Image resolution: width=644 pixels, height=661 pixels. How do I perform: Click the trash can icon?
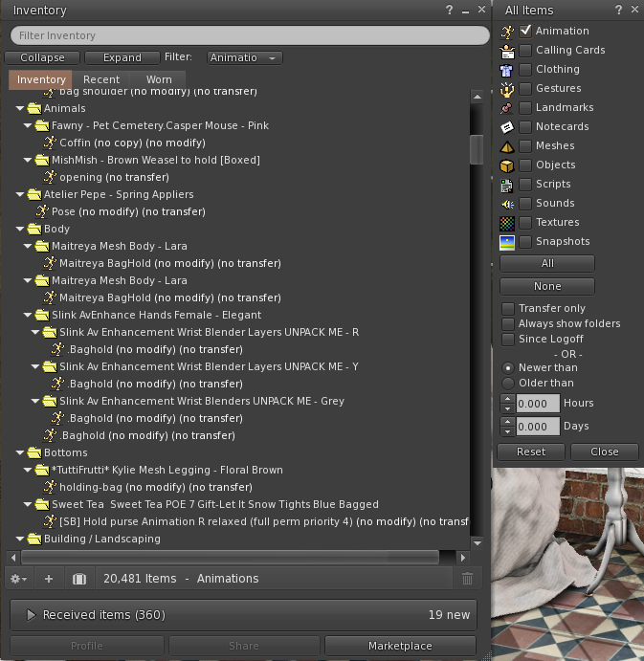point(467,579)
